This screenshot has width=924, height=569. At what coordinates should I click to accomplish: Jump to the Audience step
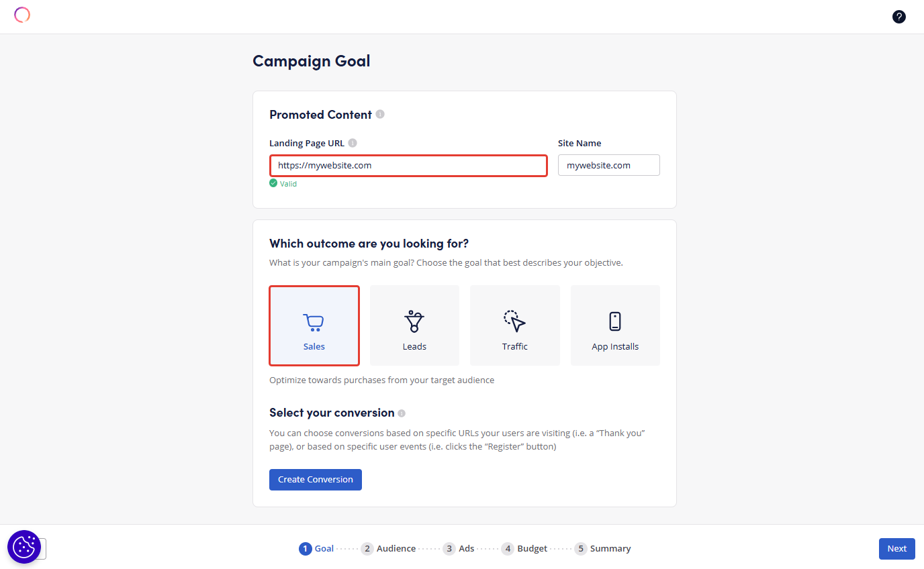388,549
